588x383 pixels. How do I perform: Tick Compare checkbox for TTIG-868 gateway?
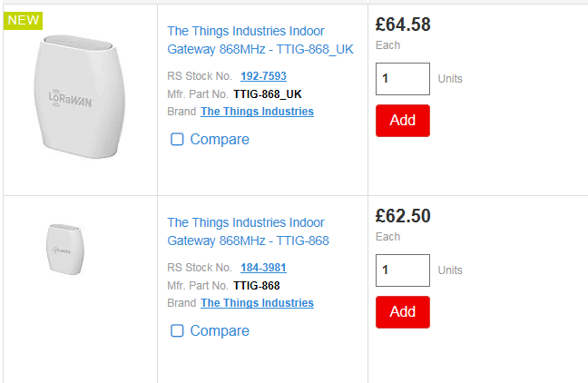click(x=177, y=331)
